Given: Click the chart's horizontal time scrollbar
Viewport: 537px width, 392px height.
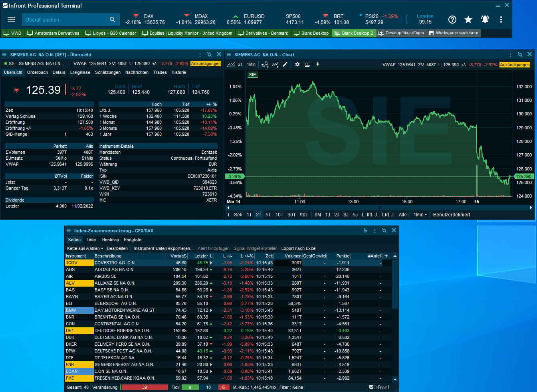Looking at the screenshot, I should point(379,208).
